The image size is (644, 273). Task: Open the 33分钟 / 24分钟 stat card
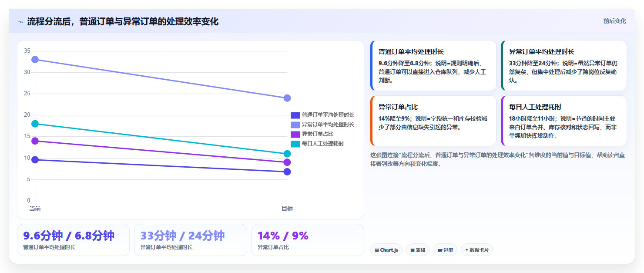tap(191, 240)
